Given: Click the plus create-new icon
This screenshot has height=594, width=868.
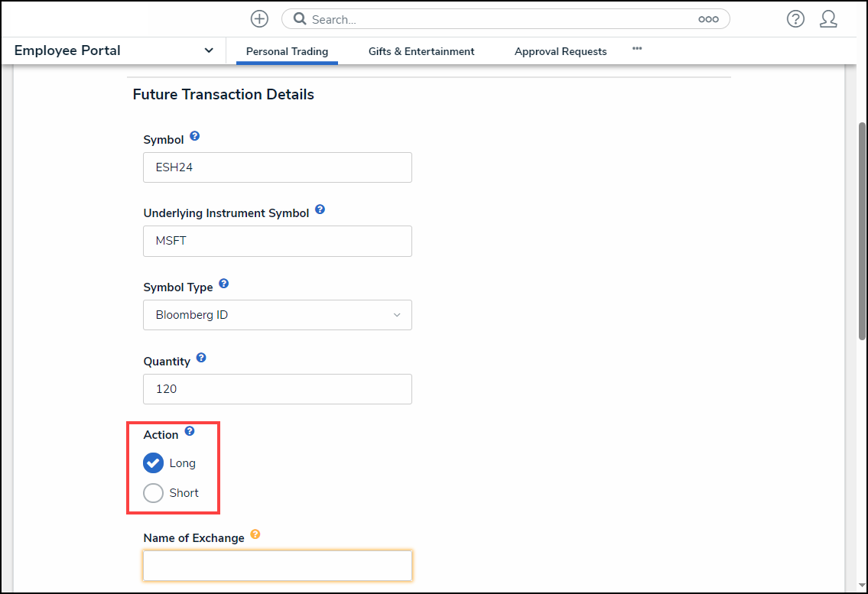Looking at the screenshot, I should [x=259, y=19].
